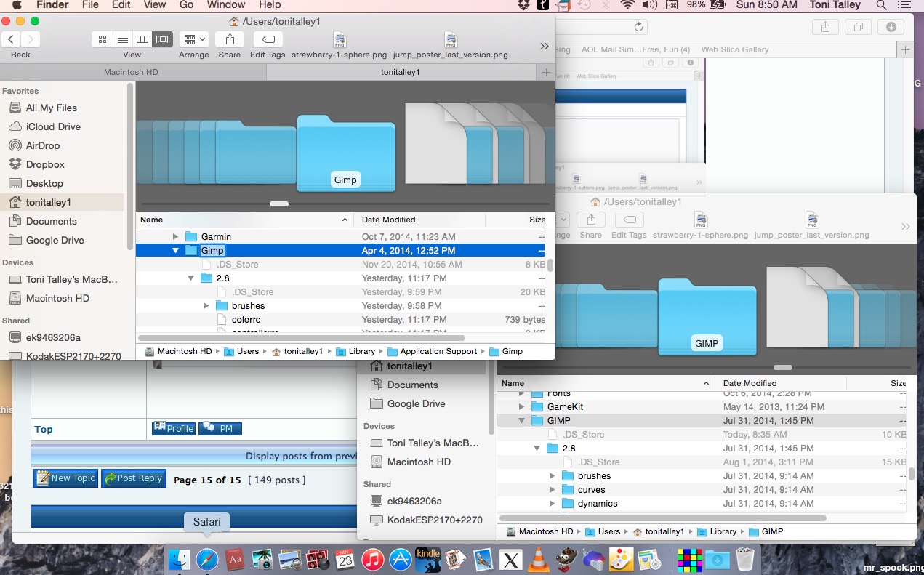This screenshot has width=924, height=575.
Task: Open the Arrange dropdown in toolbar
Action: coord(194,39)
